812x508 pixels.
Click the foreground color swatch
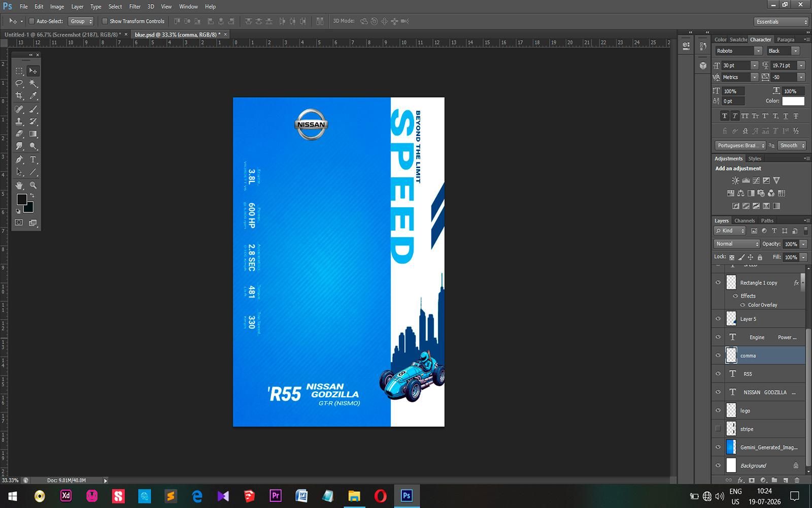tap(22, 200)
